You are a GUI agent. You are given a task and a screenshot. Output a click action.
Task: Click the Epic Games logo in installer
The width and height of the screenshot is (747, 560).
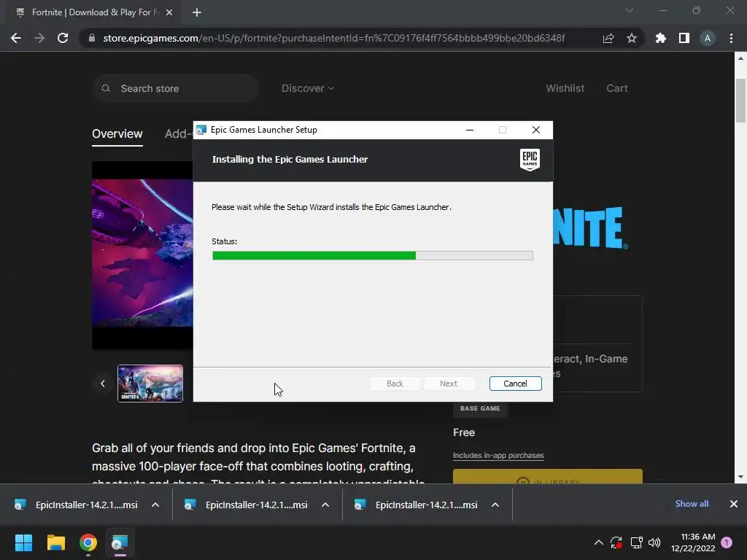coord(530,160)
